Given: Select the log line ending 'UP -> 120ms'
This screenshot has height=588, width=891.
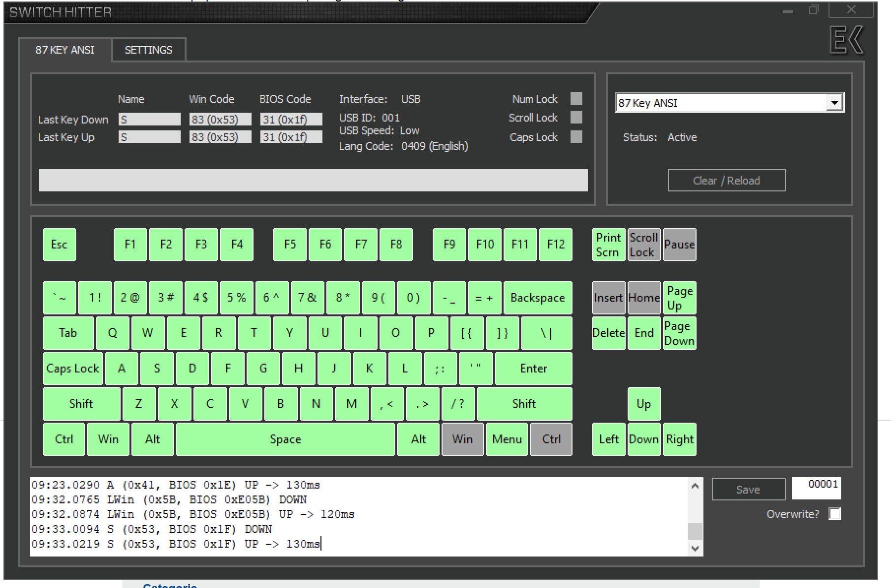Looking at the screenshot, I should (193, 515).
